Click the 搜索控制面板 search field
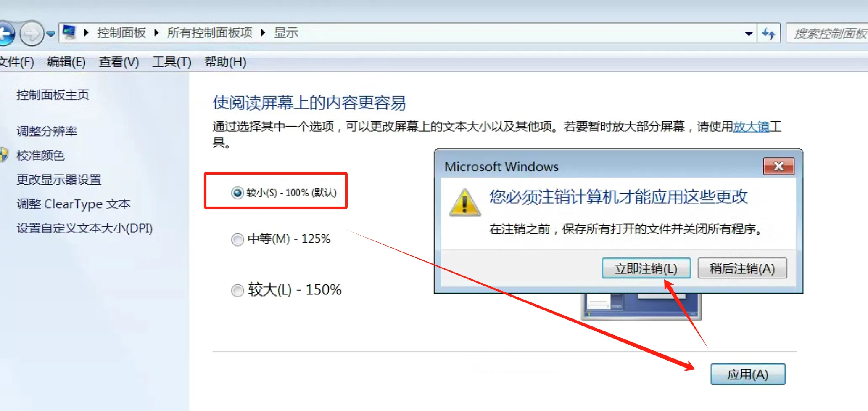The height and width of the screenshot is (411, 868). [827, 33]
